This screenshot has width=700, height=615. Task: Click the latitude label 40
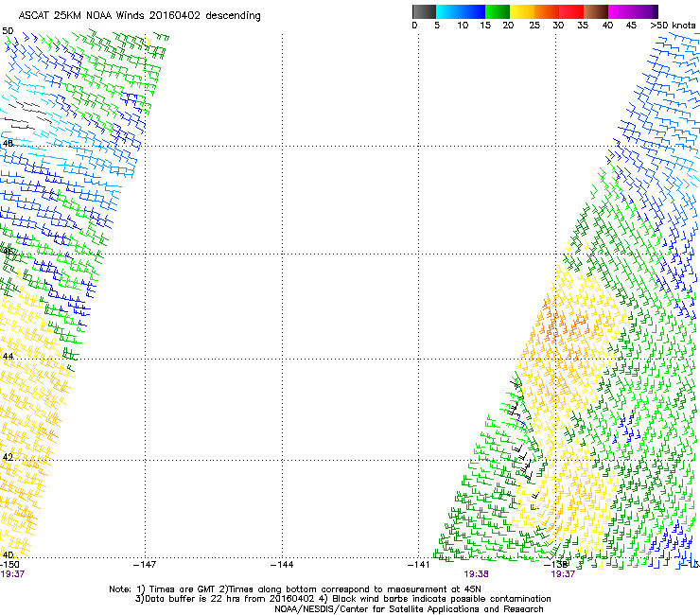pos(8,555)
